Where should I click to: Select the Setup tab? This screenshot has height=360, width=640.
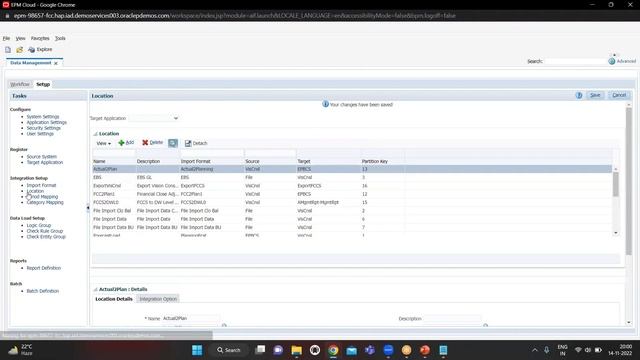click(43, 84)
